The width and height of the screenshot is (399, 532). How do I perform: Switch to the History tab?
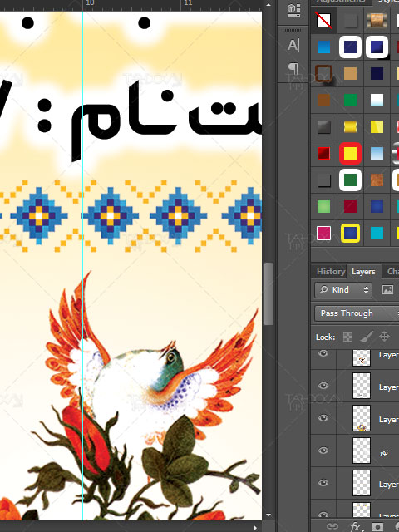point(331,272)
